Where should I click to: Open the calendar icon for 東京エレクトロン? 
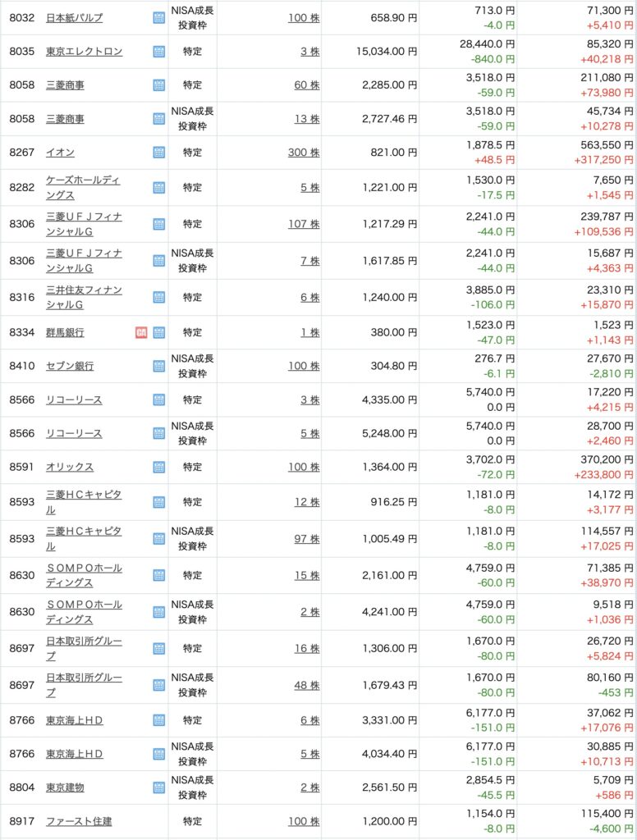158,52
